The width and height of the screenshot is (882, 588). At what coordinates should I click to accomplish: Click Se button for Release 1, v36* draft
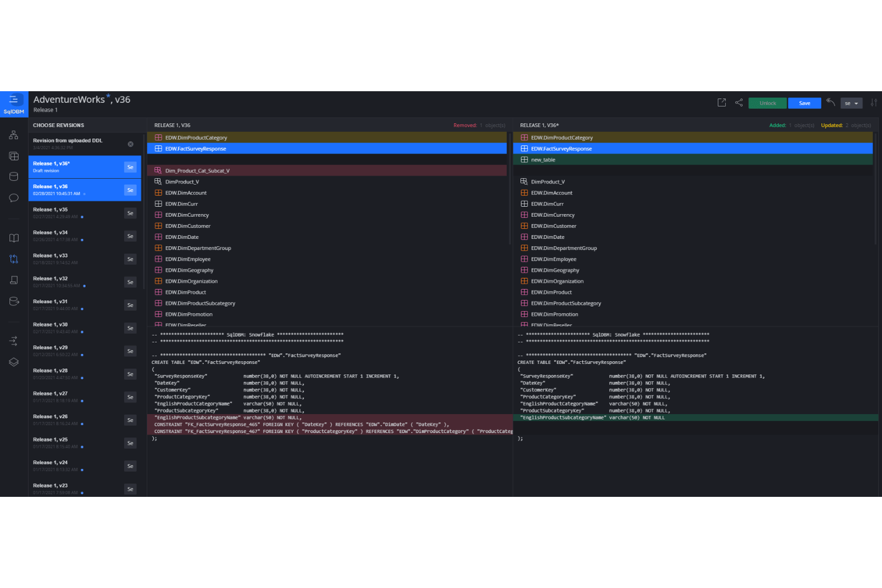tap(130, 167)
